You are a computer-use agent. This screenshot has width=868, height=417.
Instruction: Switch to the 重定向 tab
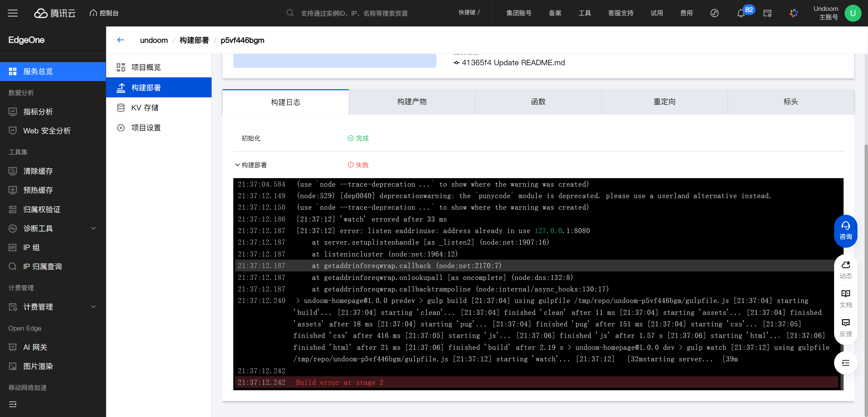[x=664, y=102]
